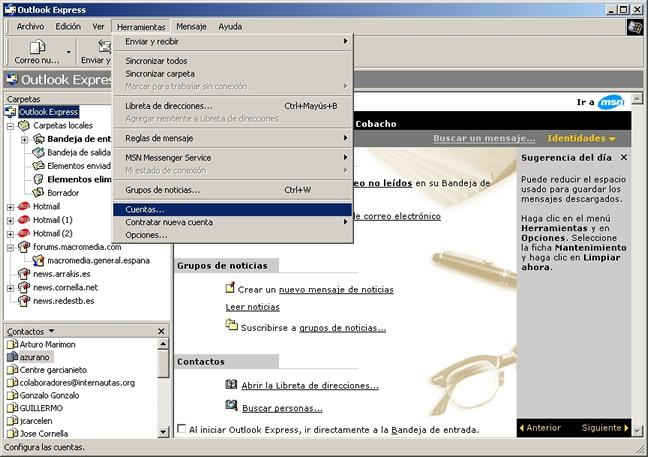Open the Contratar nueva cuenta submenu

233,222
